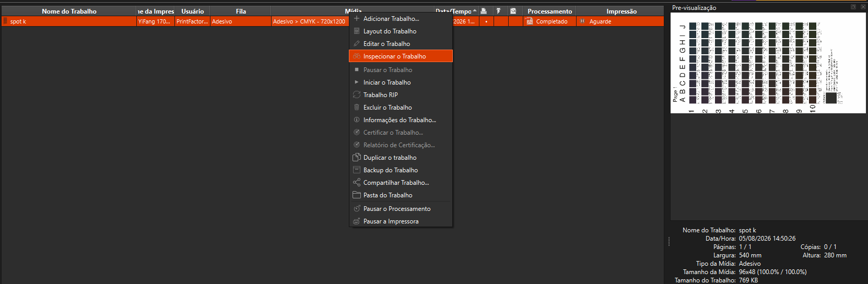Click the Layout do Trabalho icon

click(x=357, y=31)
